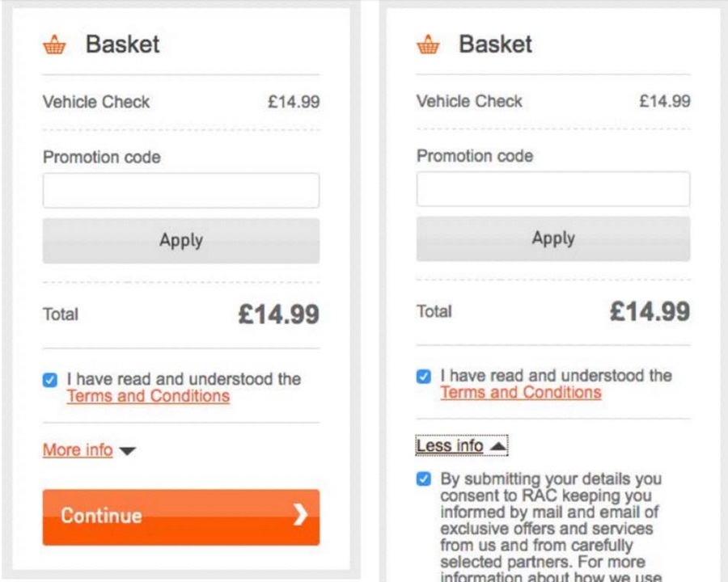Apply promotion code in left basket
The image size is (728, 582).
point(181,240)
